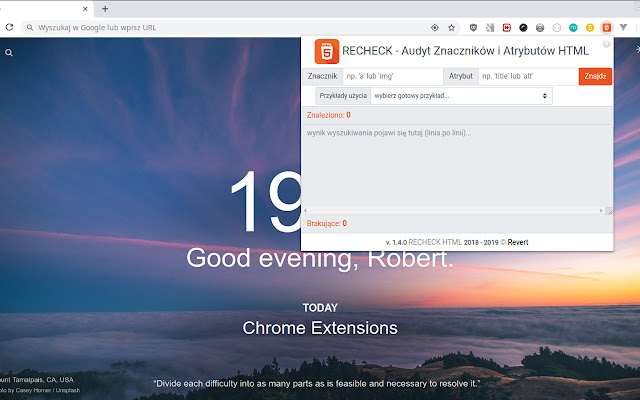Click the red screen recorder extension icon
This screenshot has height=400, width=640.
point(507,28)
